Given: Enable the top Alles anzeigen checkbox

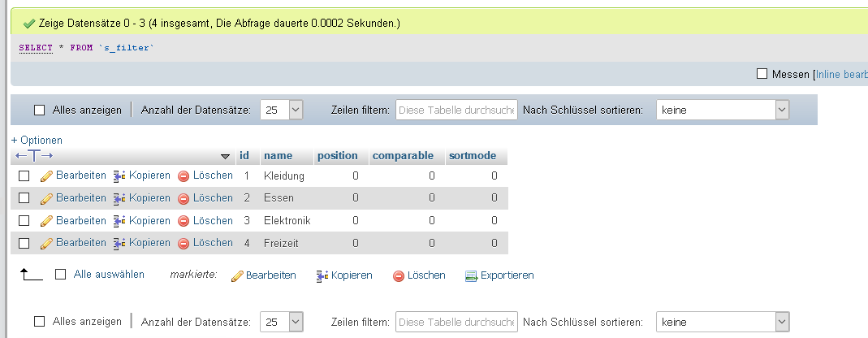Looking at the screenshot, I should point(39,110).
